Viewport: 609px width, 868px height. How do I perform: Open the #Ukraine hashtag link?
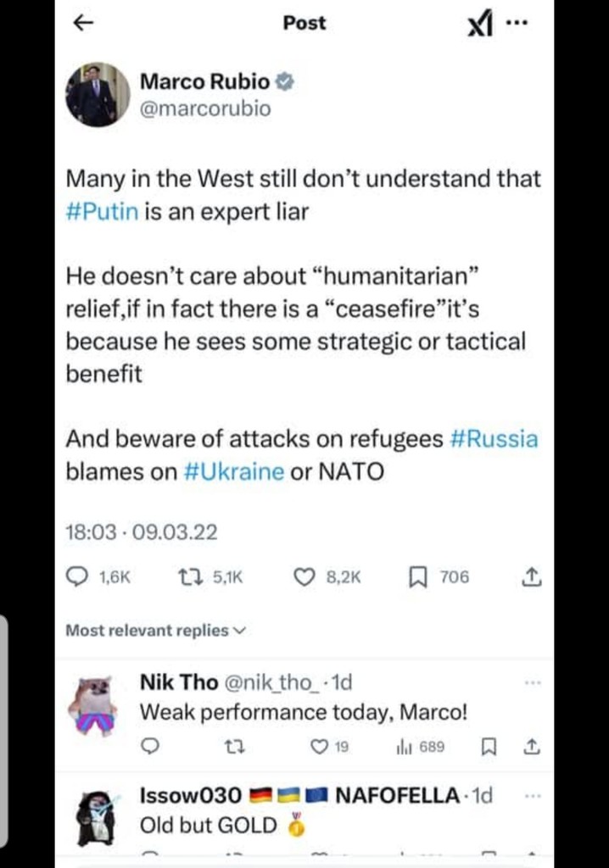click(x=233, y=472)
